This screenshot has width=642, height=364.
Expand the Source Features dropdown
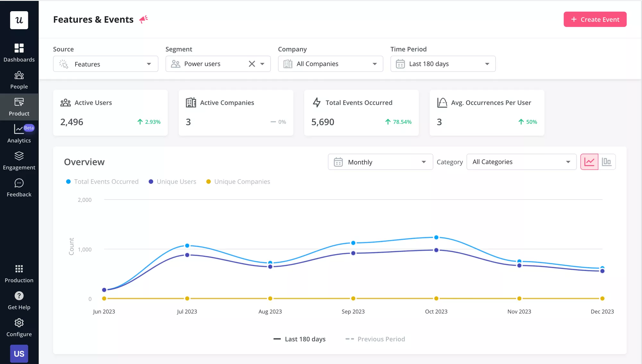tap(105, 64)
